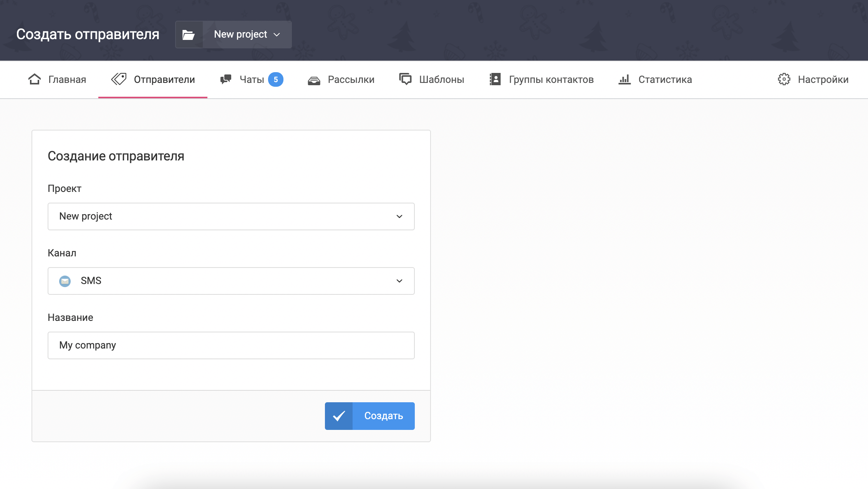Open the Чаты tab
868x489 pixels.
pos(252,79)
